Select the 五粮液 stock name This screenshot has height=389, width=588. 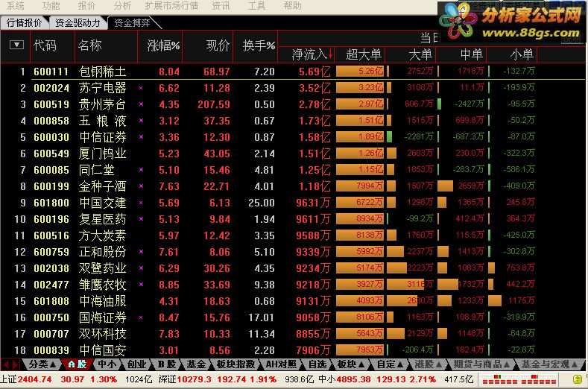point(102,121)
